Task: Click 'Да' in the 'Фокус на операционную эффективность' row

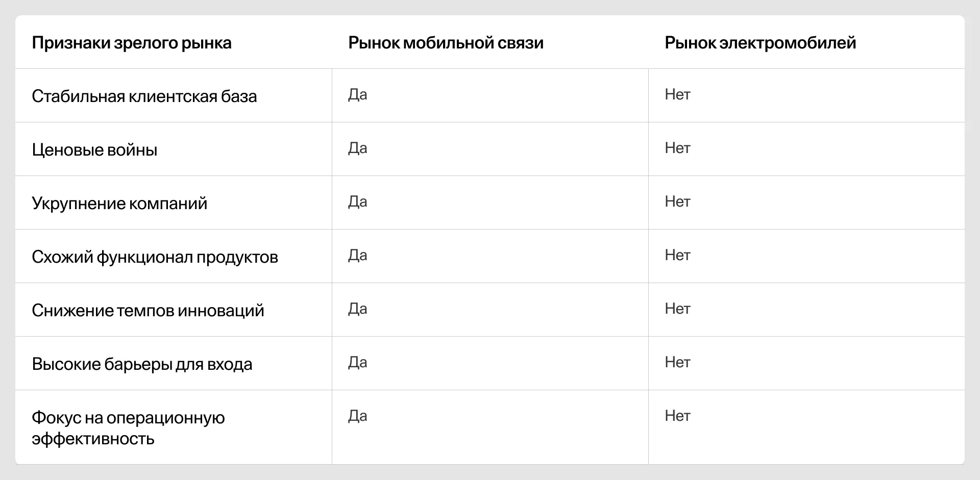Action: [357, 416]
